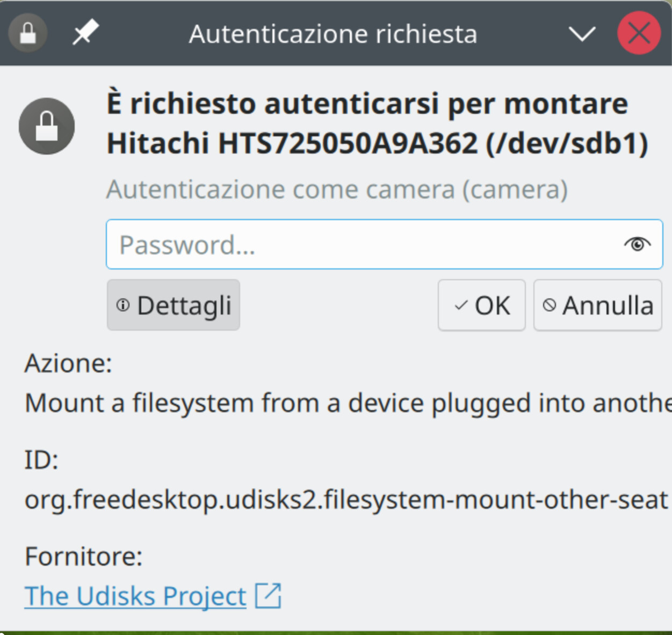Pin the window using the pushpin icon
Screen dimensions: 672x635
coord(86,33)
